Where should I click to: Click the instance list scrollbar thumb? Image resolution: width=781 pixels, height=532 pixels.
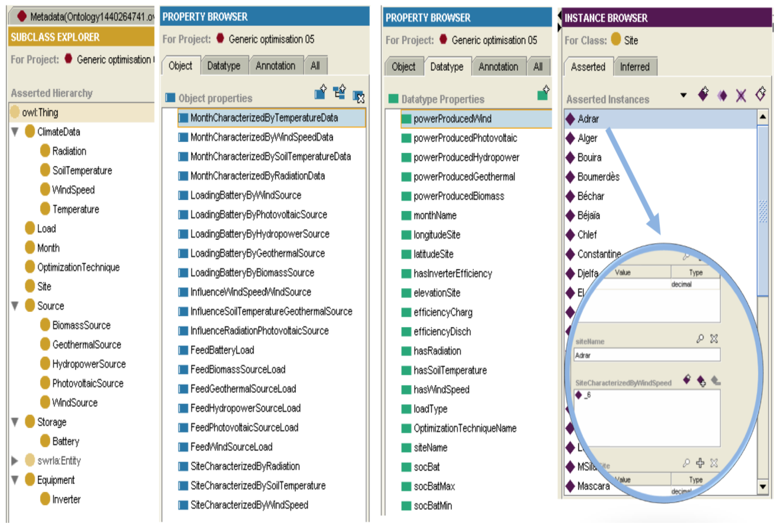763,211
